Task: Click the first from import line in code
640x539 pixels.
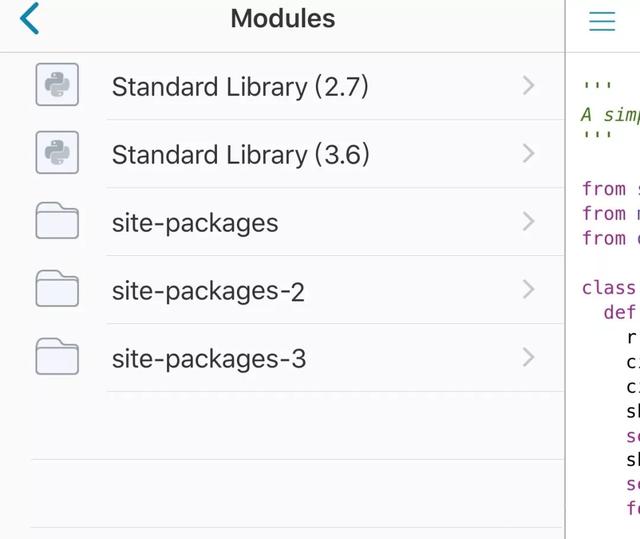Action: [x=611, y=189]
